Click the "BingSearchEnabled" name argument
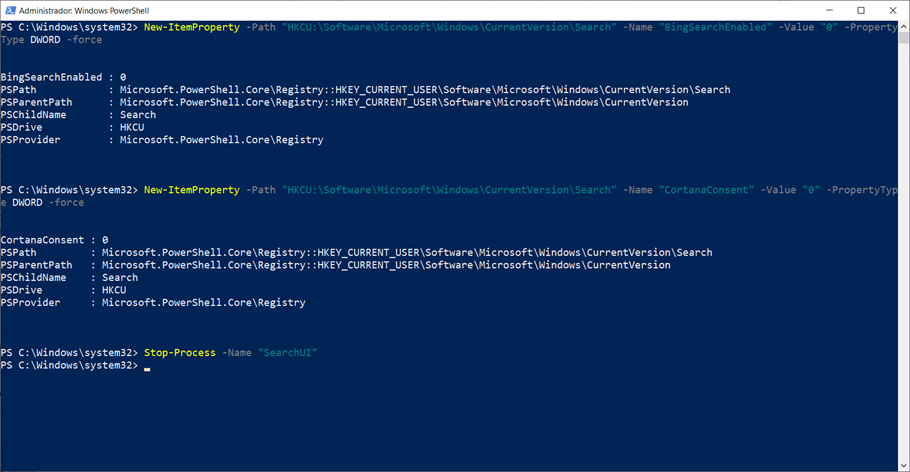 (x=715, y=27)
